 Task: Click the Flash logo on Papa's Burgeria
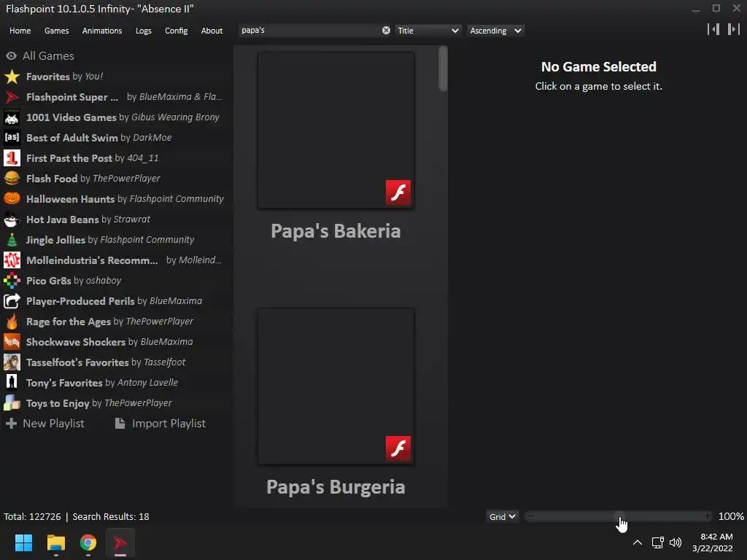(x=398, y=448)
